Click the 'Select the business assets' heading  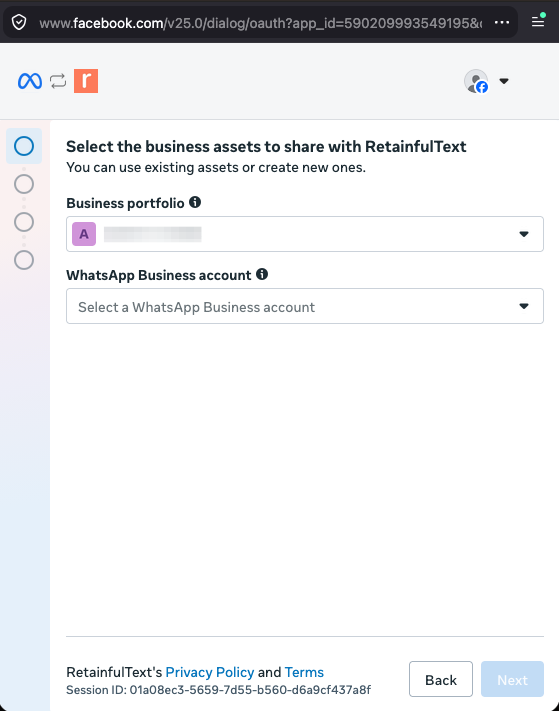click(266, 146)
